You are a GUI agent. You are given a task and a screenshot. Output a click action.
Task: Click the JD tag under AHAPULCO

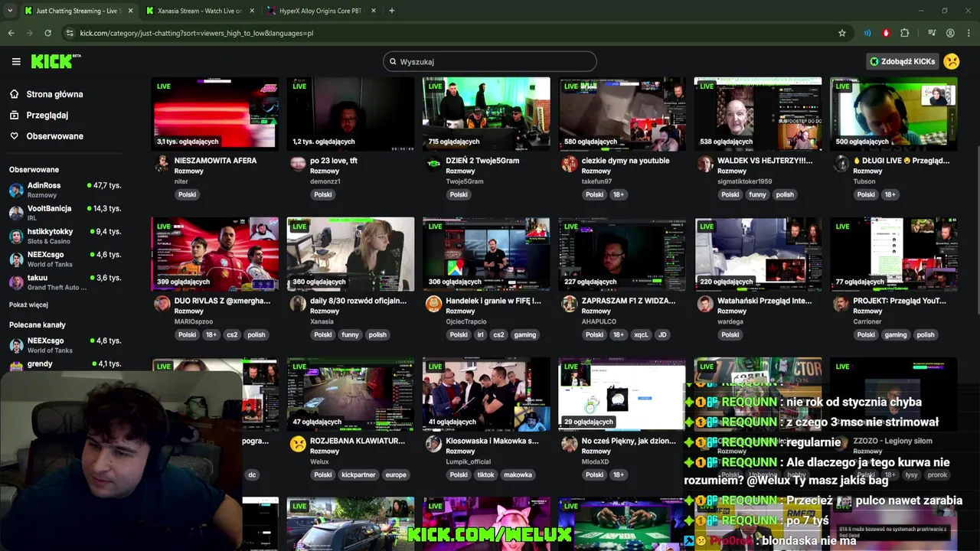(662, 334)
